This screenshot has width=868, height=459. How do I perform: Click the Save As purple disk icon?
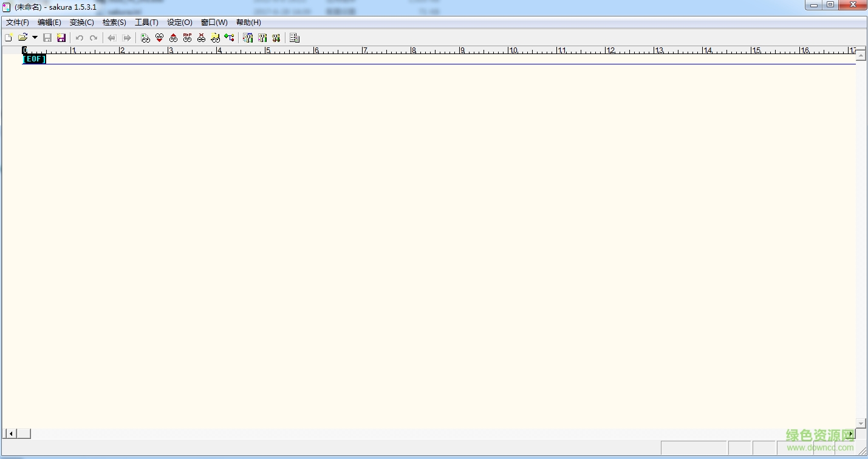(61, 38)
